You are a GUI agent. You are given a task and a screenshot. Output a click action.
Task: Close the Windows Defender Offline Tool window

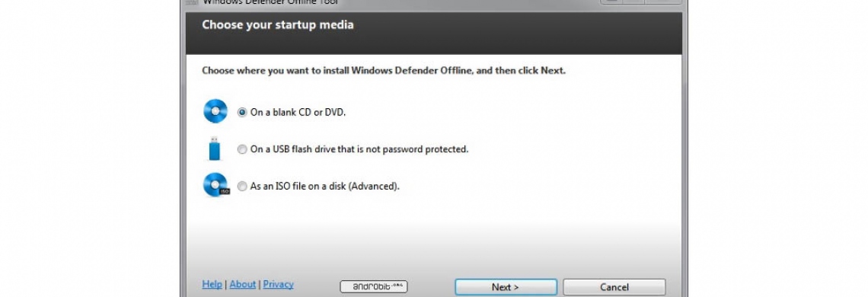662,1
